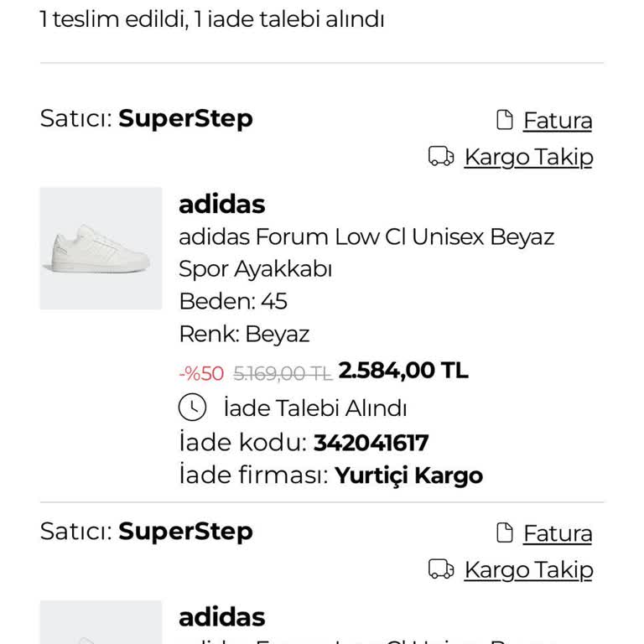The width and height of the screenshot is (644, 644).
Task: Click return code 342041617
Action: pos(371,442)
